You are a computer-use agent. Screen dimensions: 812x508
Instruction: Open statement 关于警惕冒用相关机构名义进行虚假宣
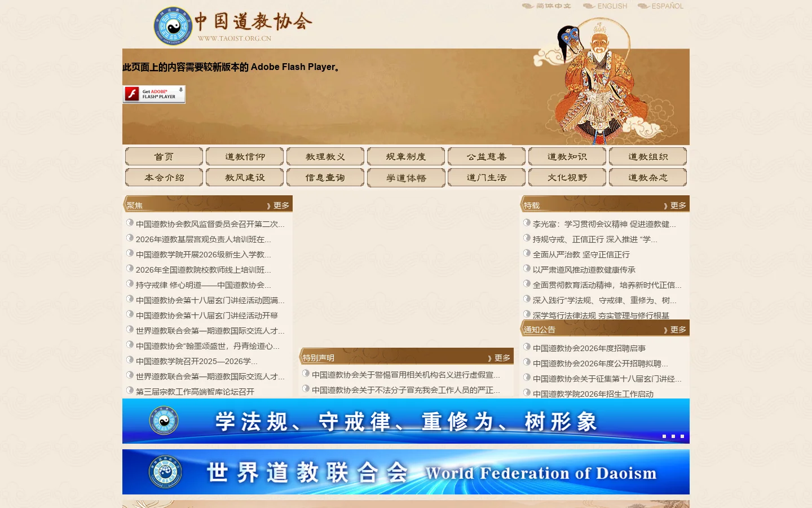(405, 375)
